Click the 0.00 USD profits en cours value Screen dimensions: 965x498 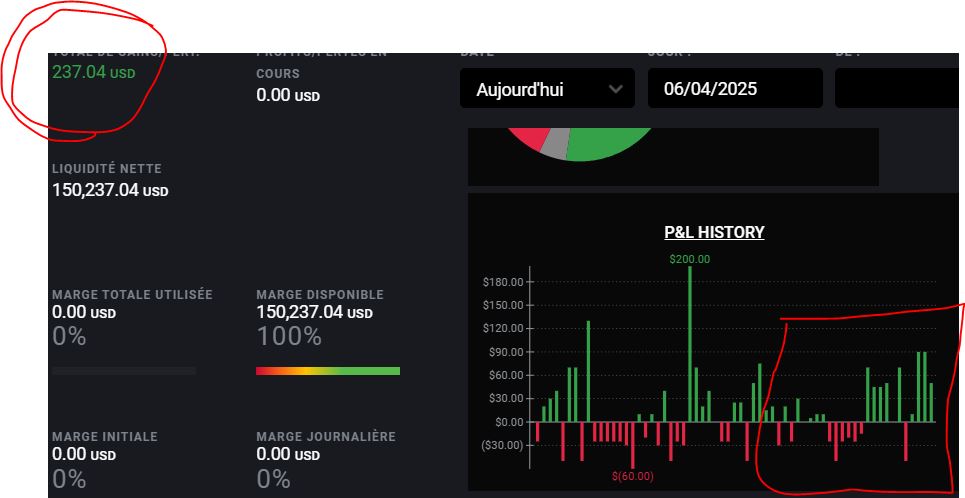pos(288,96)
